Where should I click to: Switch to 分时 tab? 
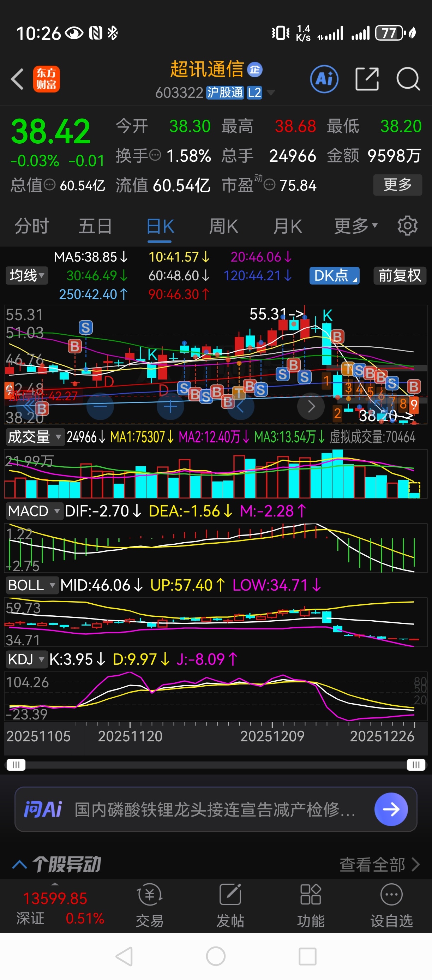coord(31,226)
